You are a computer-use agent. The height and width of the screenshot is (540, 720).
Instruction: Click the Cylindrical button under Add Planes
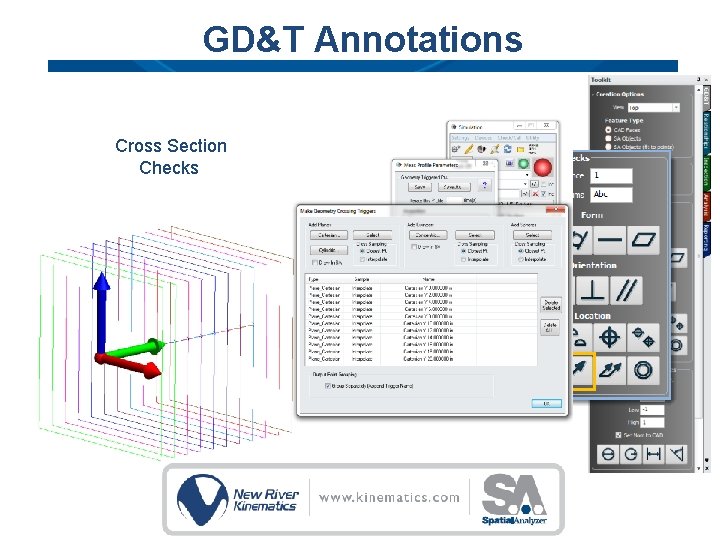click(x=329, y=250)
